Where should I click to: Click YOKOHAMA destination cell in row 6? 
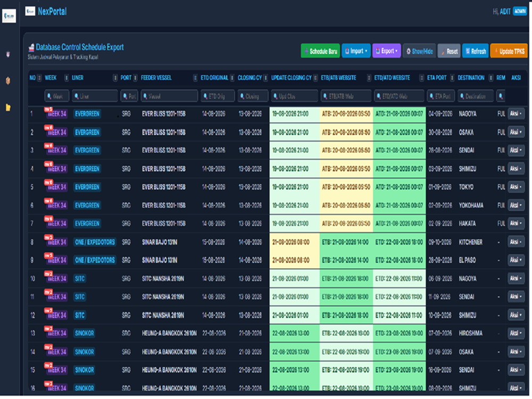click(x=471, y=205)
